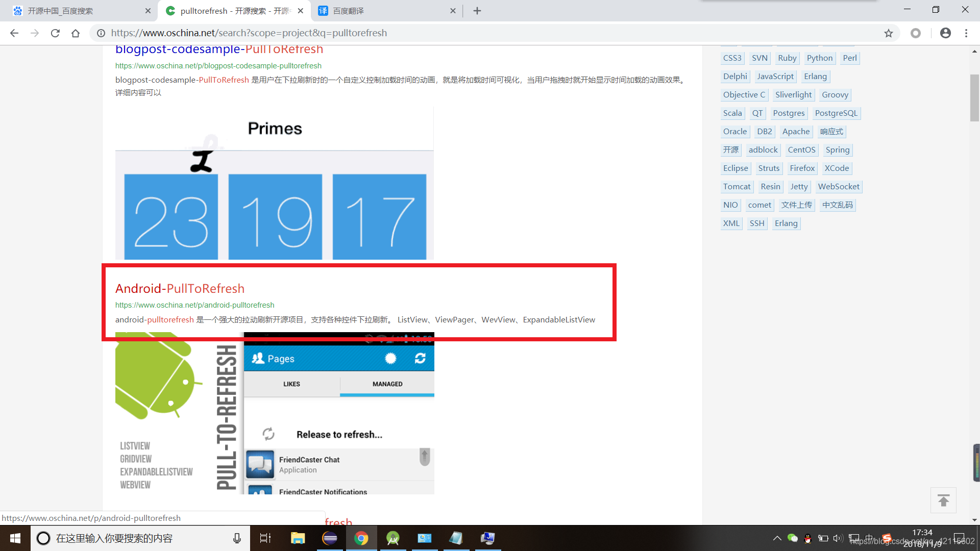Open the adblock tag

coord(763,150)
